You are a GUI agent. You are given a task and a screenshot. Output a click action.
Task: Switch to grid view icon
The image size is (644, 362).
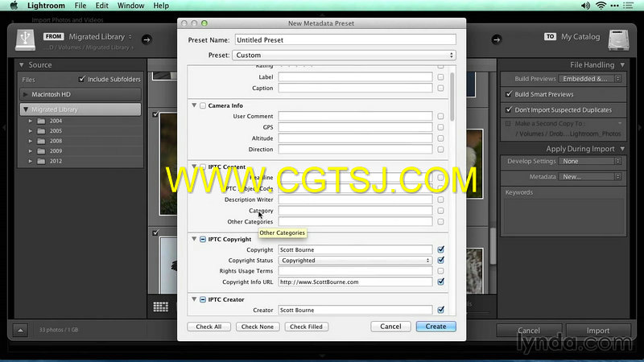(160, 306)
